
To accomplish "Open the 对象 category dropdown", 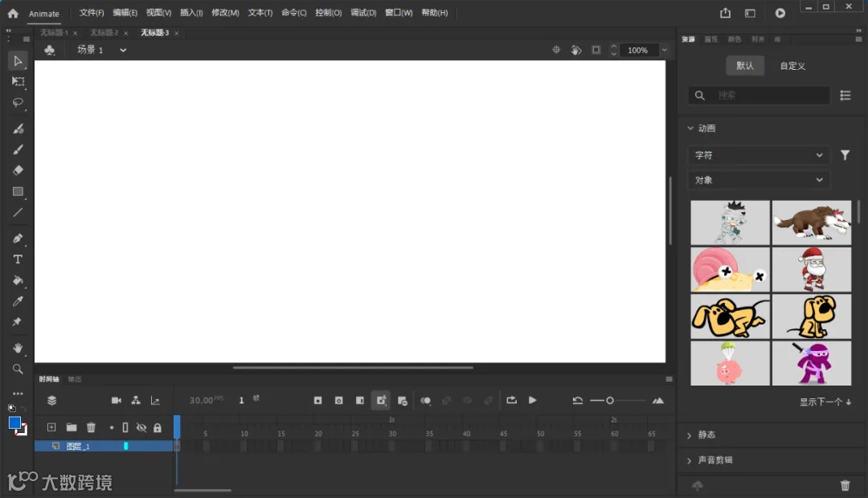I will click(x=759, y=181).
